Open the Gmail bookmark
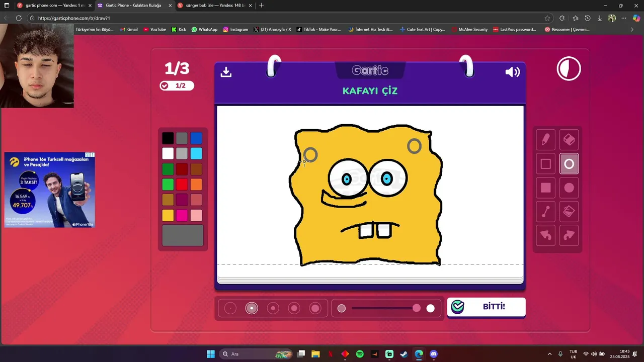Viewport: 644px width, 362px height. 129,30
